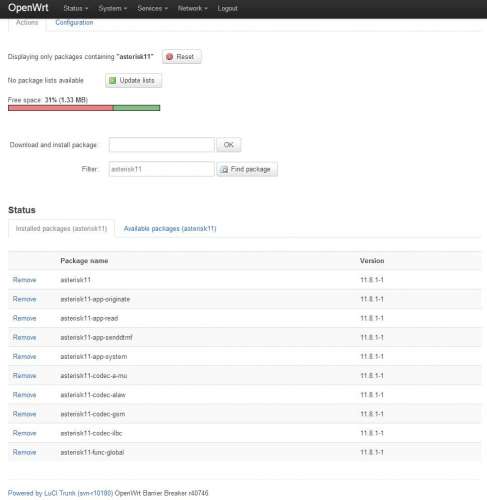Image resolution: width=487 pixels, height=500 pixels.
Task: Click the red Reset icon
Action: coord(169,57)
